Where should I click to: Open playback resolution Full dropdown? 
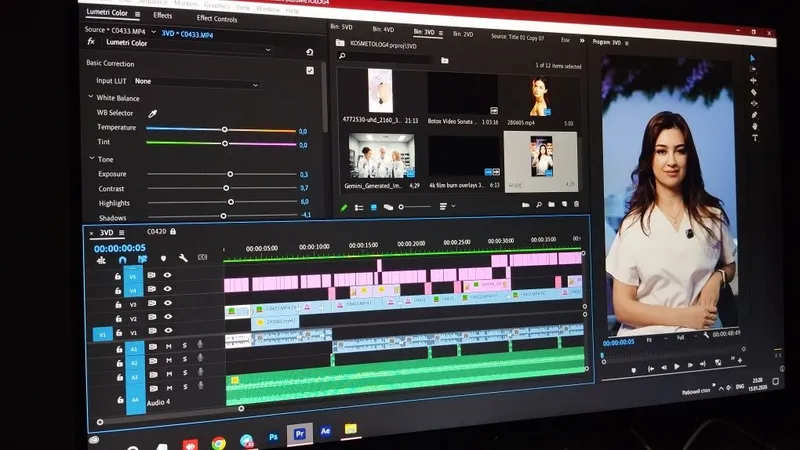pos(686,337)
